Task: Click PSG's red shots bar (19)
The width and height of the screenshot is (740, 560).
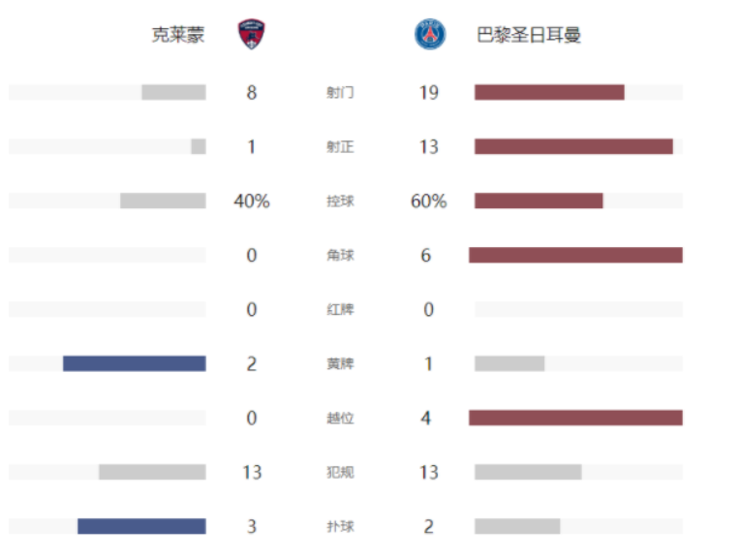Action: (x=549, y=92)
